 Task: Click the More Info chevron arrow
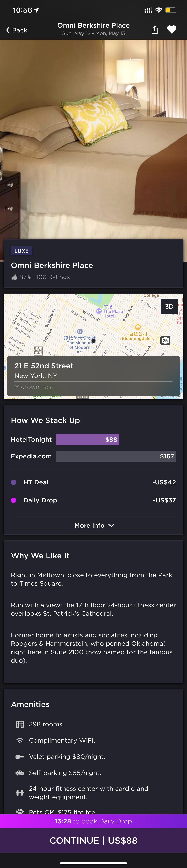pos(111,525)
